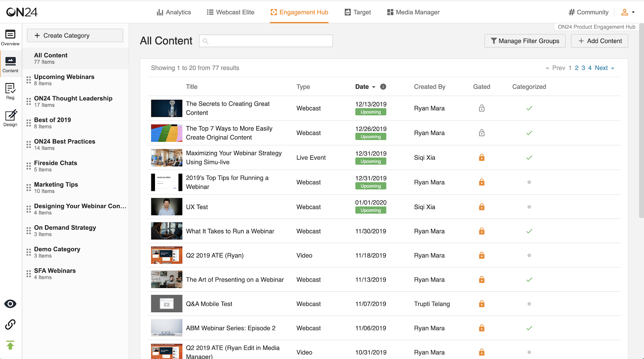This screenshot has width=644, height=359.
Task: Click the search magnifier icon
Action: 205,41
